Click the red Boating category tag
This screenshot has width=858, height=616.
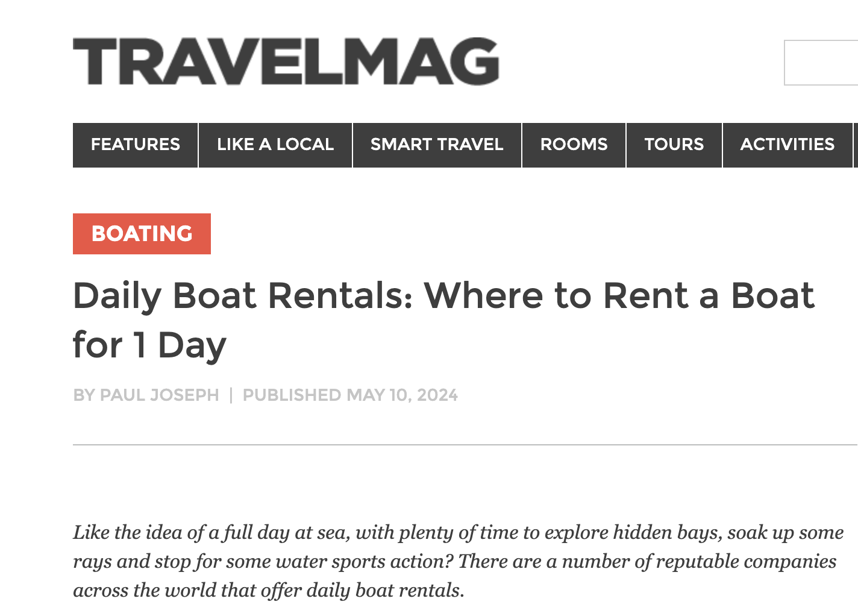142,234
